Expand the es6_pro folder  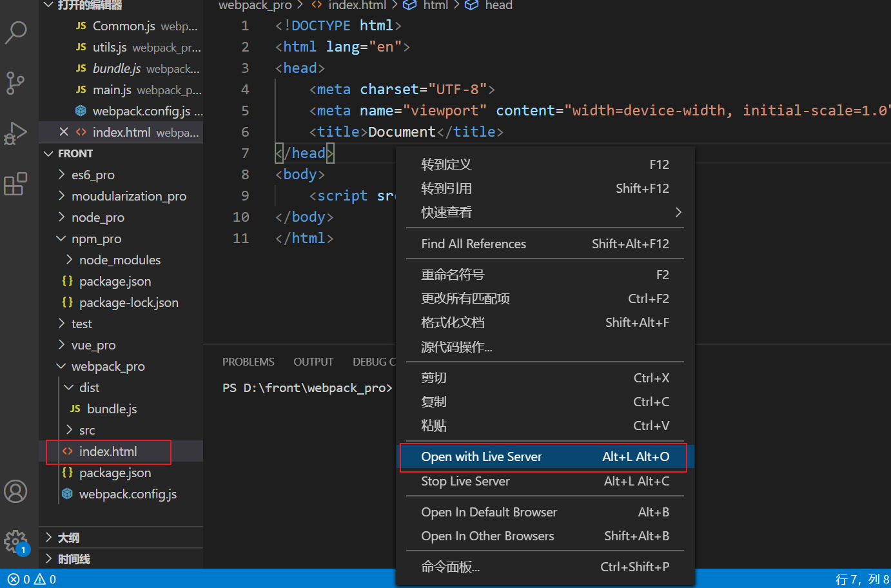click(61, 175)
